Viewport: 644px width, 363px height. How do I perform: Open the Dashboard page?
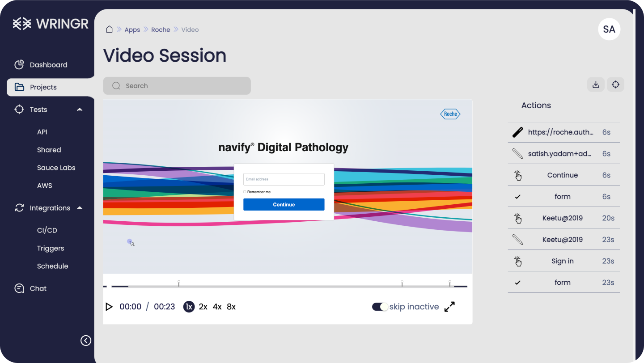(x=48, y=65)
